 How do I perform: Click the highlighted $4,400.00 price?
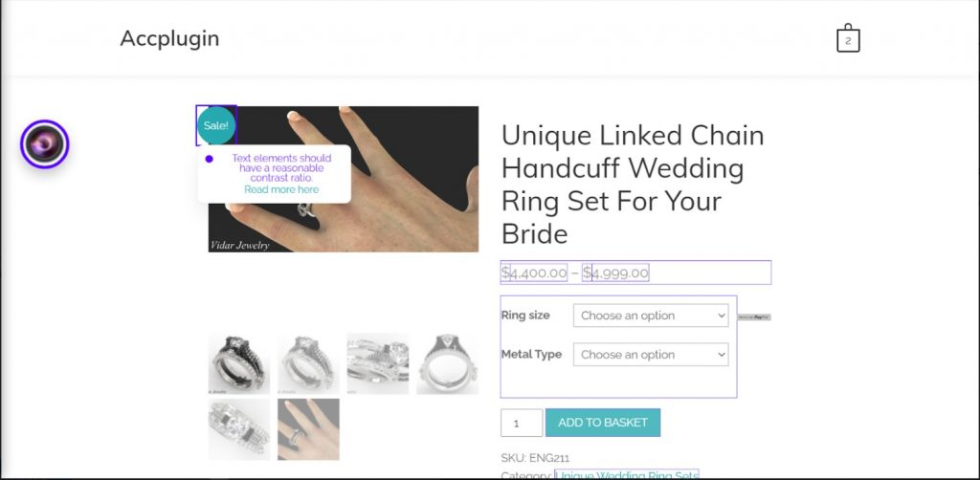(534, 273)
